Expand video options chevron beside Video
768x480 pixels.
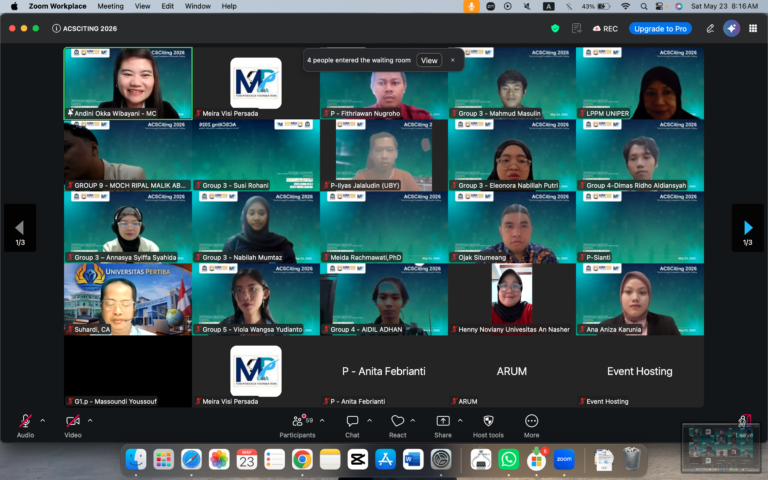(x=90, y=420)
